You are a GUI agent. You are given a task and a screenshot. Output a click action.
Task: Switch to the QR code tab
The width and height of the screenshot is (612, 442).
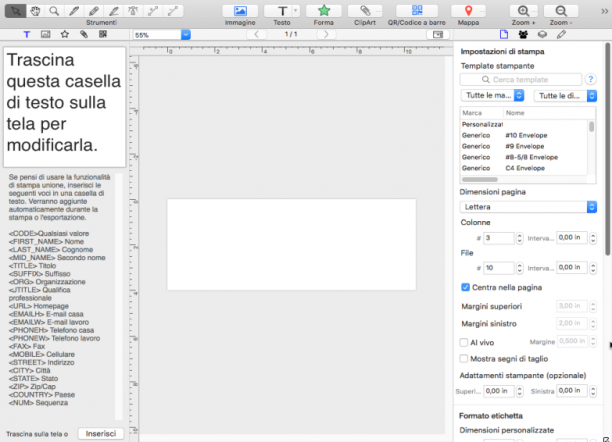[103, 34]
